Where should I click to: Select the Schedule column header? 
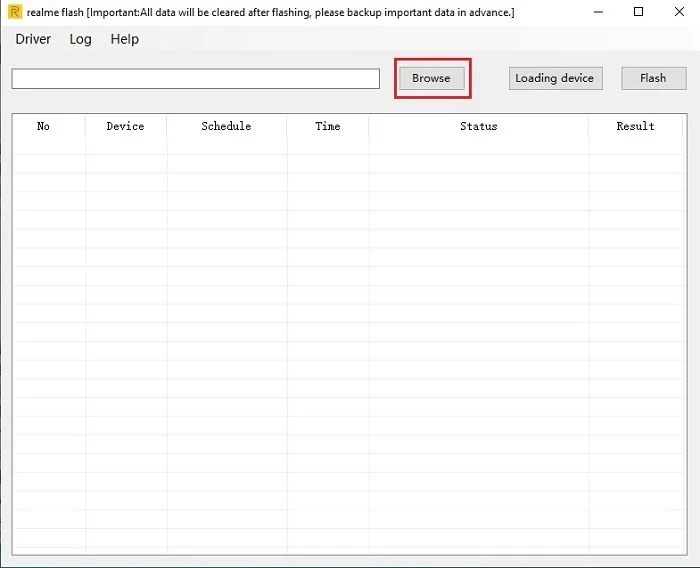coord(226,126)
